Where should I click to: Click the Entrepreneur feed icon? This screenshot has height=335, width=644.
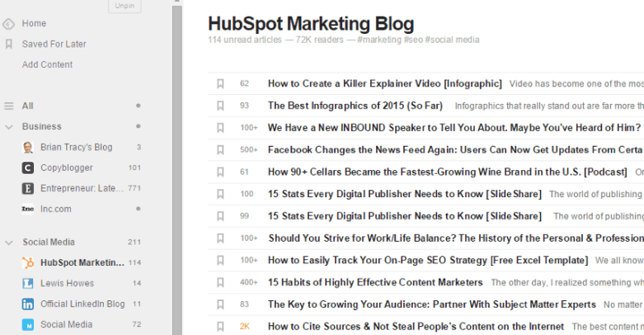[x=27, y=188]
